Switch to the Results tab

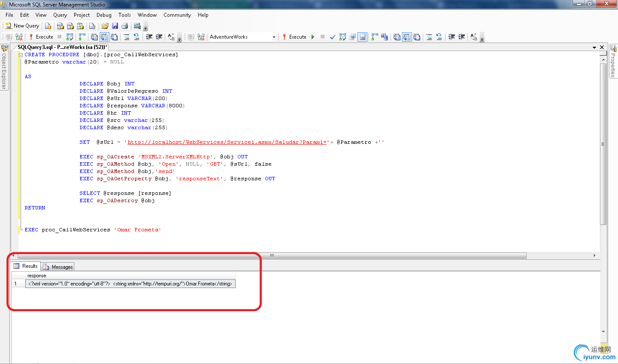[26, 266]
